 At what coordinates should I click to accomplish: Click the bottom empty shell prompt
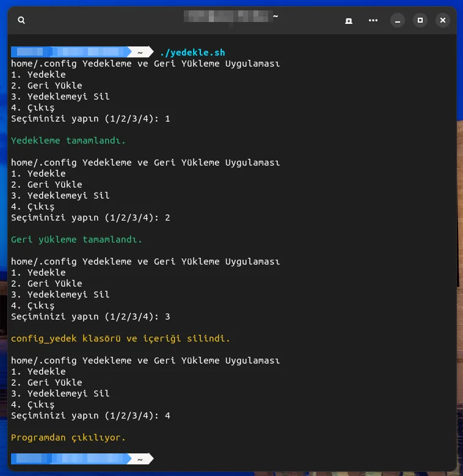point(82,459)
